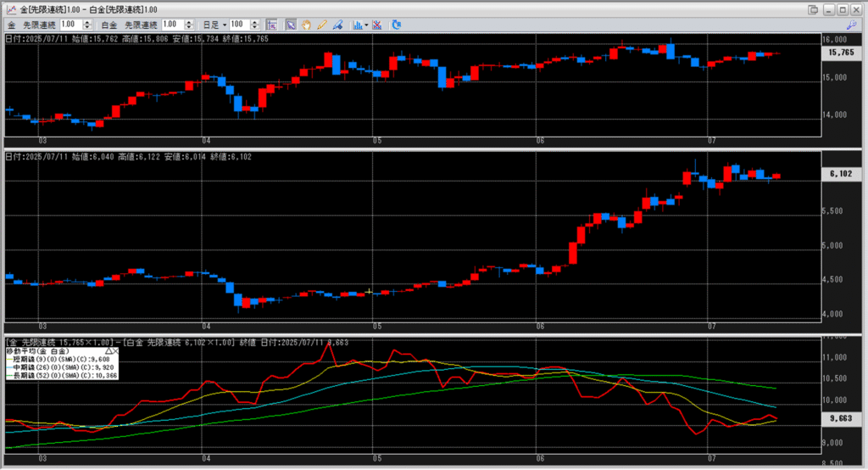868x470 pixels.
Task: Refresh the chart with the reload icon
Action: coord(397,25)
